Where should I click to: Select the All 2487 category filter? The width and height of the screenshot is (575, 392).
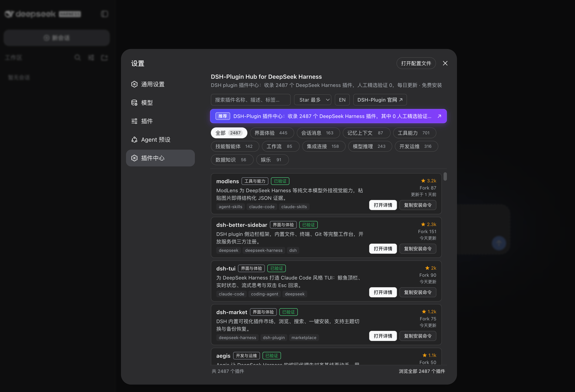click(x=229, y=133)
